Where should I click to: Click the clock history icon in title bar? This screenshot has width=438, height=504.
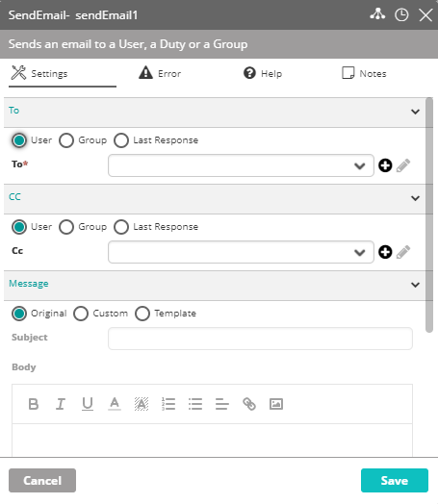pyautogui.click(x=401, y=14)
